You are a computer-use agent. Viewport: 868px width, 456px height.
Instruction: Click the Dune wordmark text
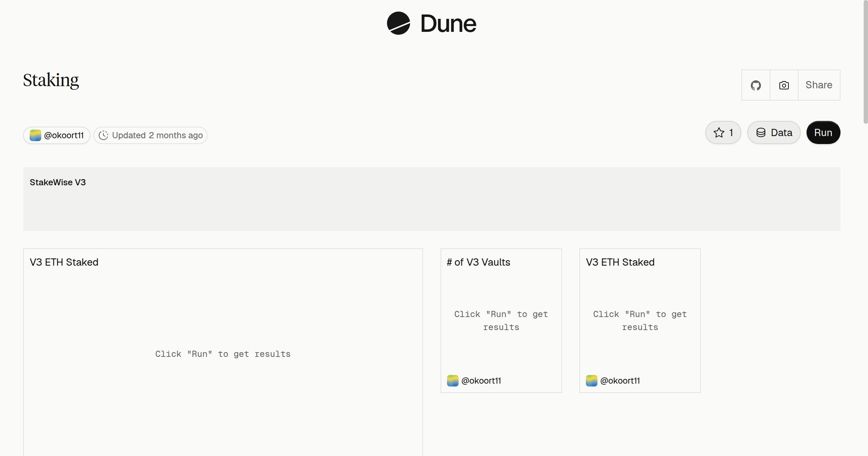(448, 24)
